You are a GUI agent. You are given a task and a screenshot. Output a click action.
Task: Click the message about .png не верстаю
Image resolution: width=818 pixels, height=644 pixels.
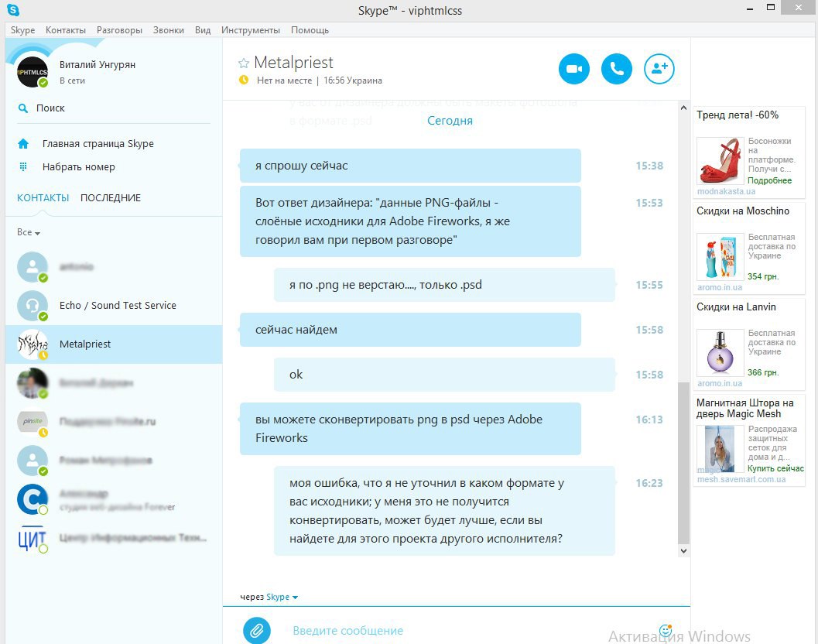click(444, 285)
